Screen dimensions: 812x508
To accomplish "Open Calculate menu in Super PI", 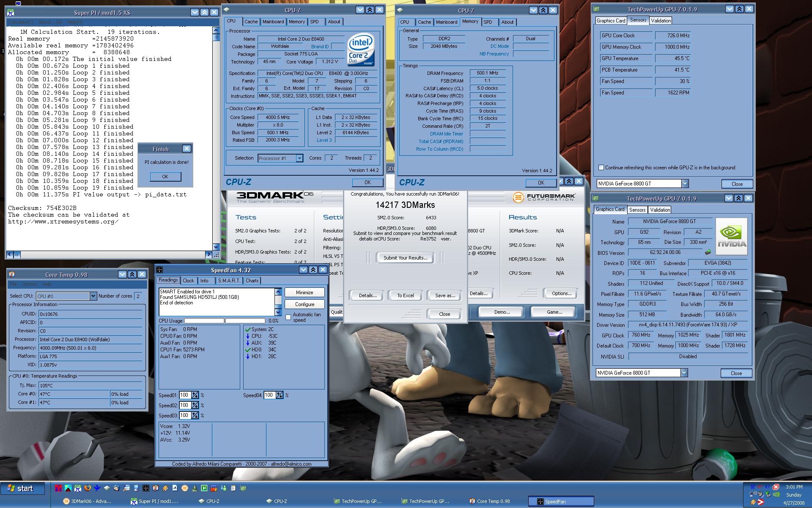I will click(21, 22).
